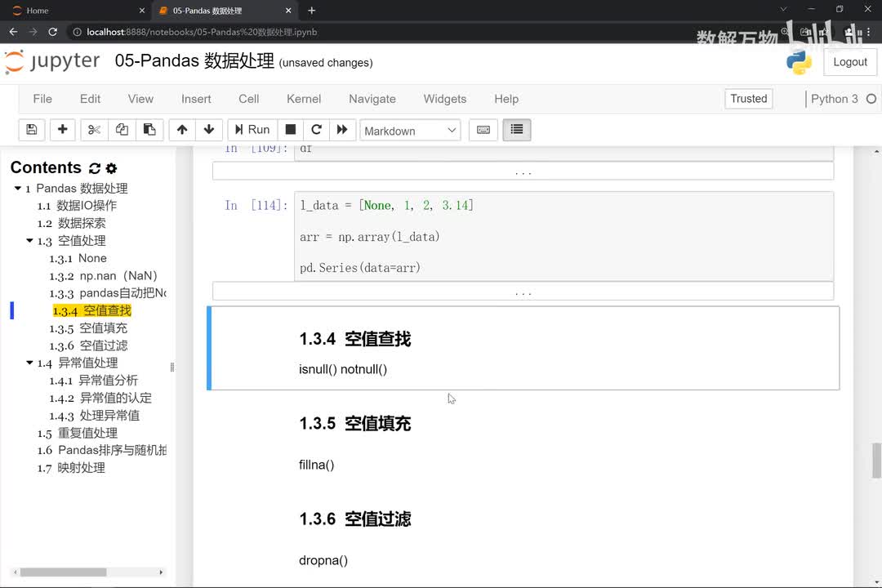Screen dimensions: 882x588
Task: Go to 1.3.5 空值填充 in Contents
Action: pyautogui.click(x=87, y=327)
